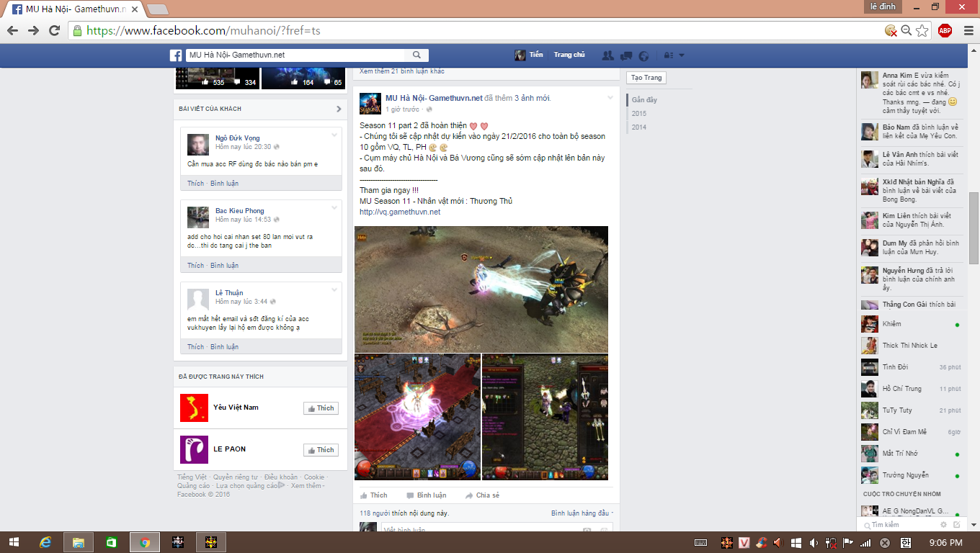Open Tiến's profile from the header

point(529,55)
